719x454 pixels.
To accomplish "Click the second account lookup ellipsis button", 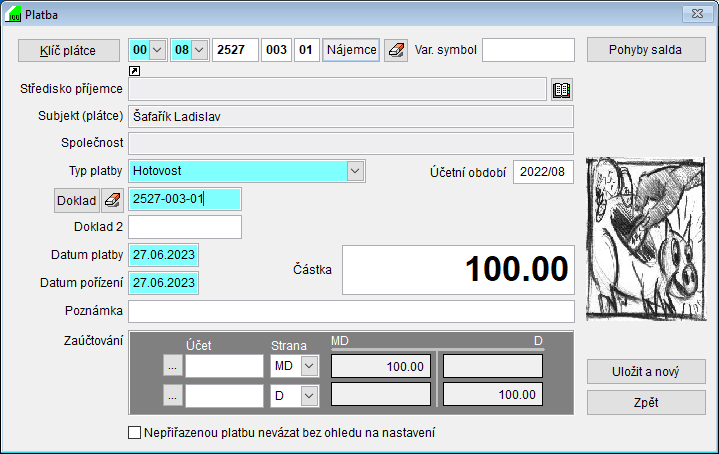I will 173,396.
